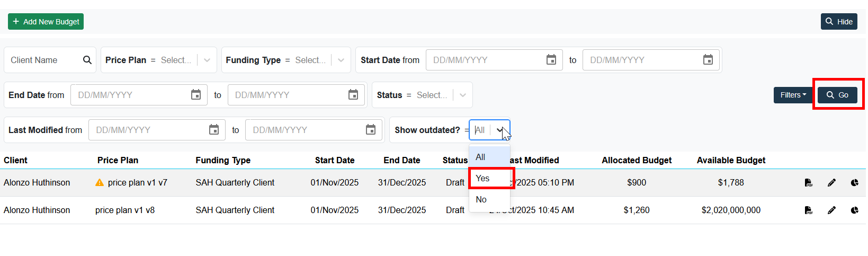Select Yes in Show outdated list
The width and height of the screenshot is (868, 256).
[x=482, y=178]
